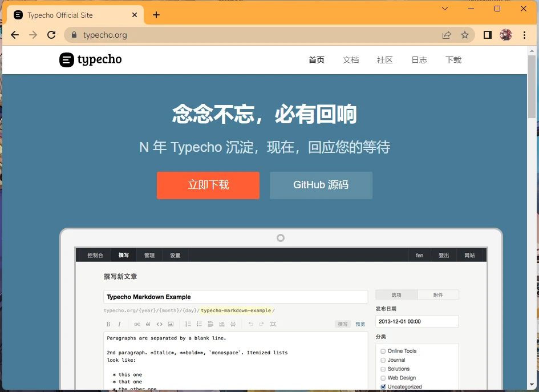Open the Chrome profile avatar

505,35
